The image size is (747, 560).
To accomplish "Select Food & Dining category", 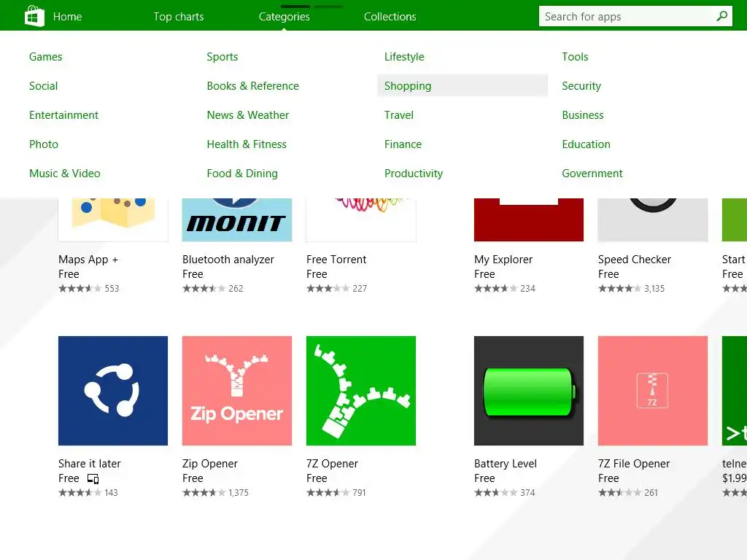I will 242,174.
